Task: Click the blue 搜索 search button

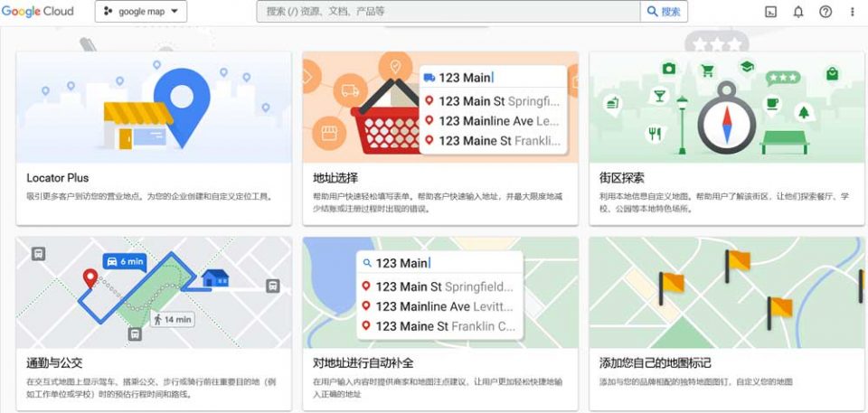Action: [664, 12]
